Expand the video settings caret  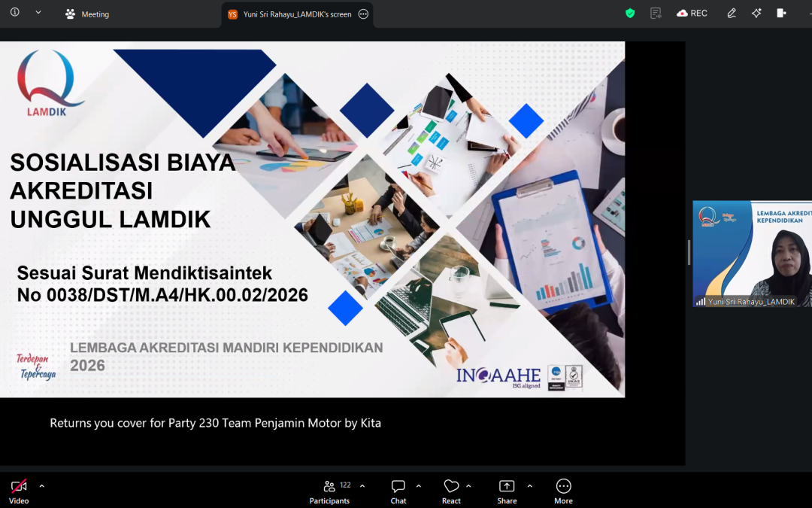point(42,486)
